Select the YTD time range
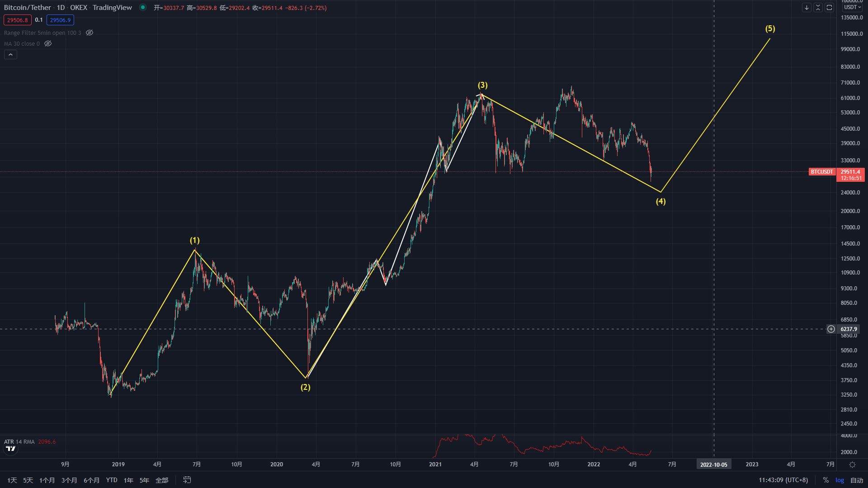Image resolution: width=868 pixels, height=488 pixels. pyautogui.click(x=112, y=480)
